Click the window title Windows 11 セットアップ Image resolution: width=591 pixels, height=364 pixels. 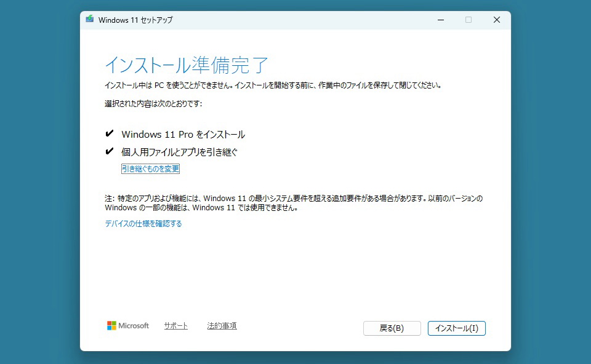tap(135, 20)
